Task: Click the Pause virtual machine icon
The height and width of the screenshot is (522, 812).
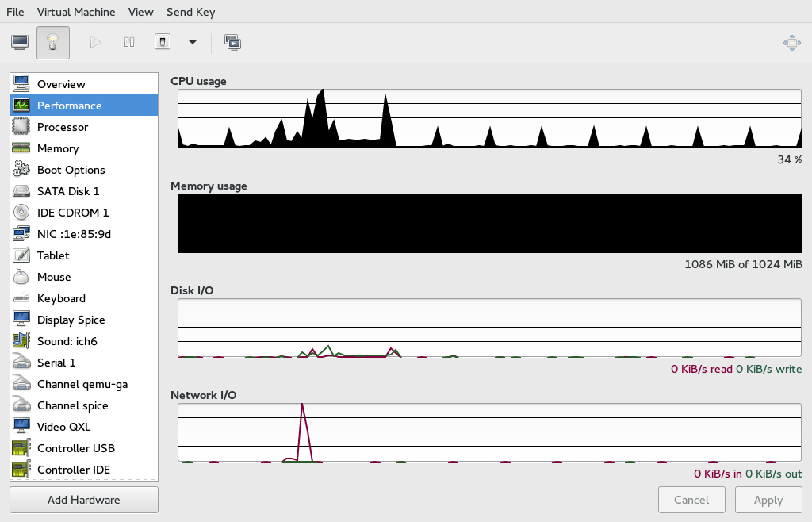Action: (x=129, y=43)
